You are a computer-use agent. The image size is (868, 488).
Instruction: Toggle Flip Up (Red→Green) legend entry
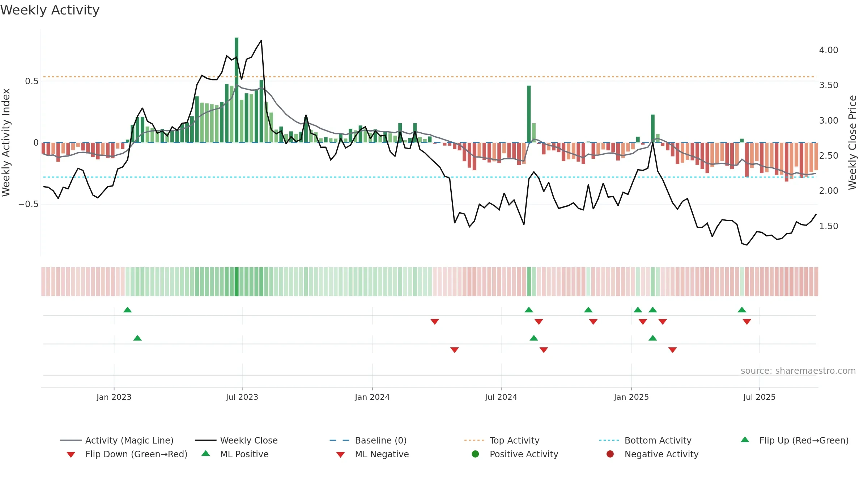coord(794,440)
